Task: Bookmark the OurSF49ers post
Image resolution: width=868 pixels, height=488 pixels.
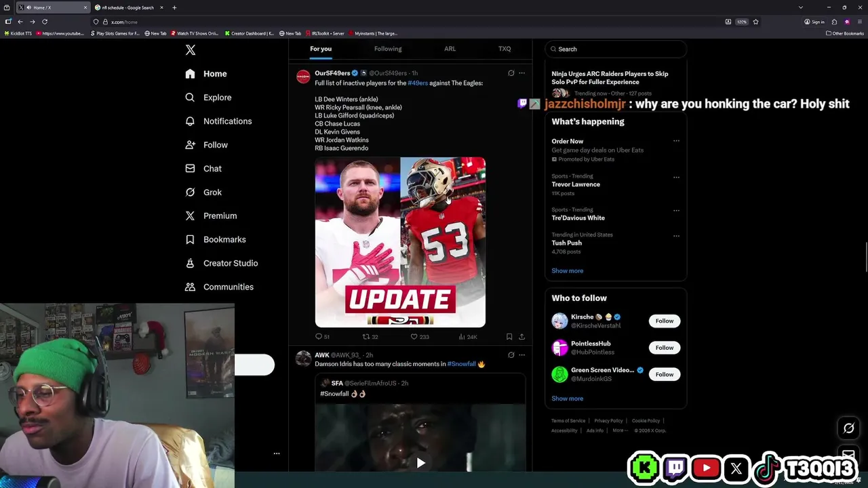Action: pyautogui.click(x=509, y=337)
